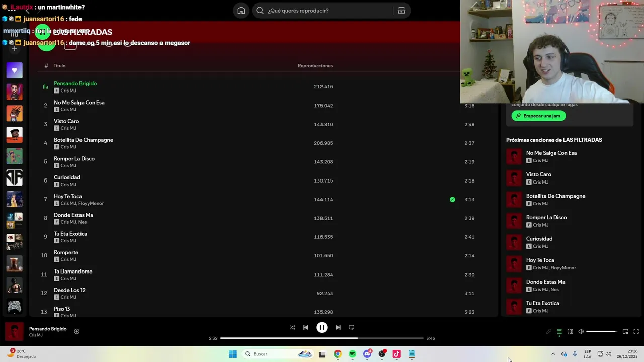This screenshot has width=644, height=362.
Task: Expand hidden system tray icons
Action: (553, 354)
